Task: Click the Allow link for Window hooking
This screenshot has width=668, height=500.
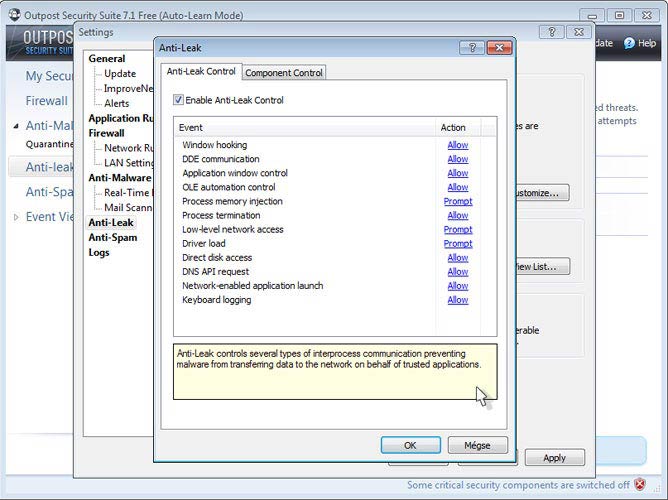Action: (x=457, y=145)
